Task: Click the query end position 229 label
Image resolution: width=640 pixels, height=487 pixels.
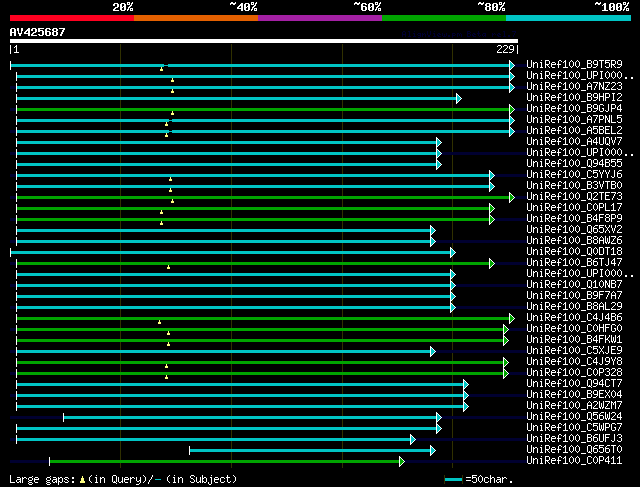Action: coord(505,49)
